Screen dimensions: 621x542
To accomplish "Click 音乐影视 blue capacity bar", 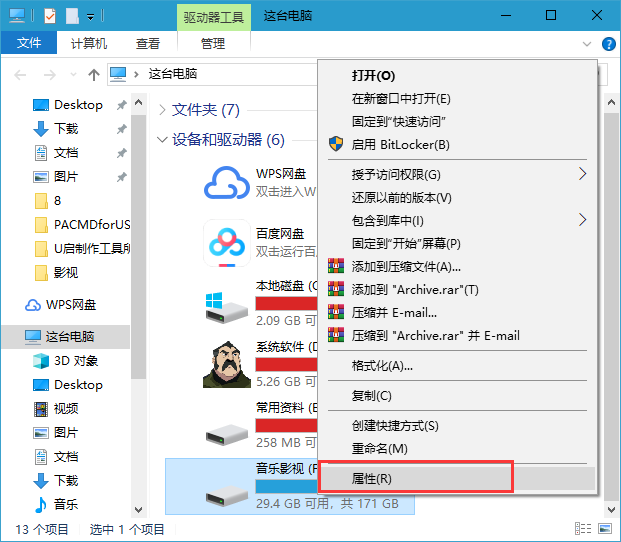I will (286, 487).
